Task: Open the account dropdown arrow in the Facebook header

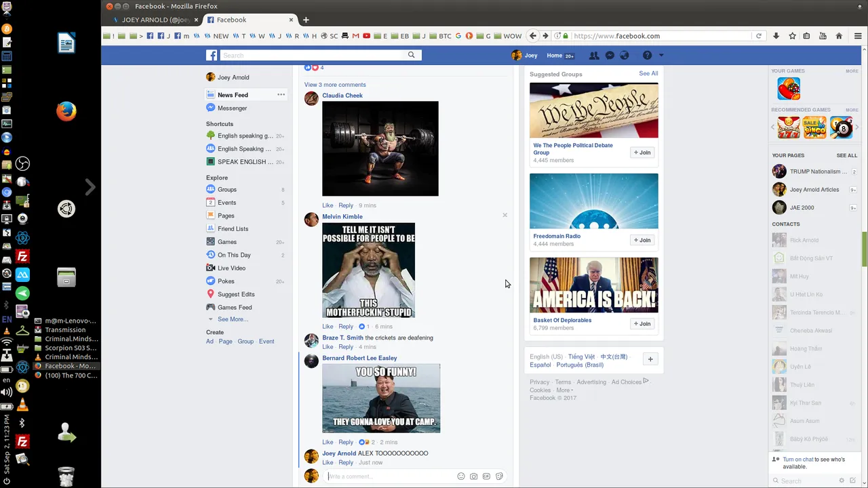Action: tap(661, 56)
